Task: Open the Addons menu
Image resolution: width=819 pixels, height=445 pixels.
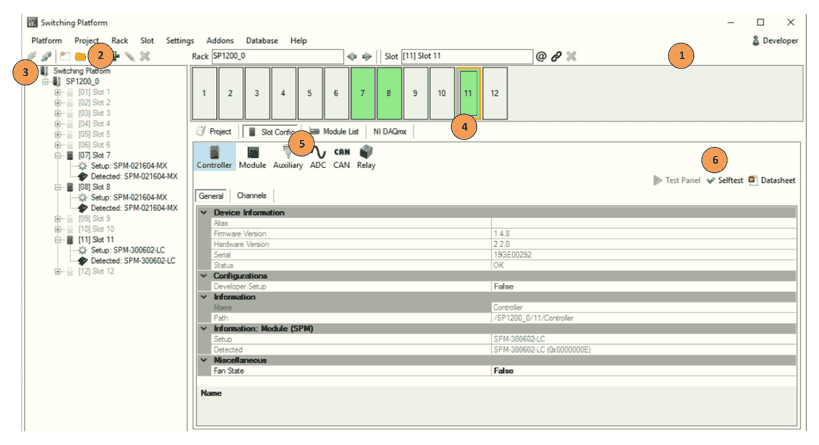Action: (220, 40)
